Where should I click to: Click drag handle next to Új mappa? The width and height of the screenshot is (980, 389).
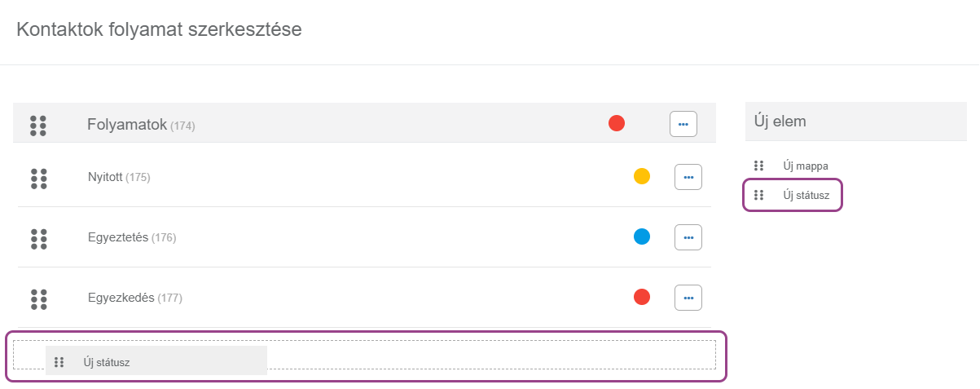click(758, 166)
